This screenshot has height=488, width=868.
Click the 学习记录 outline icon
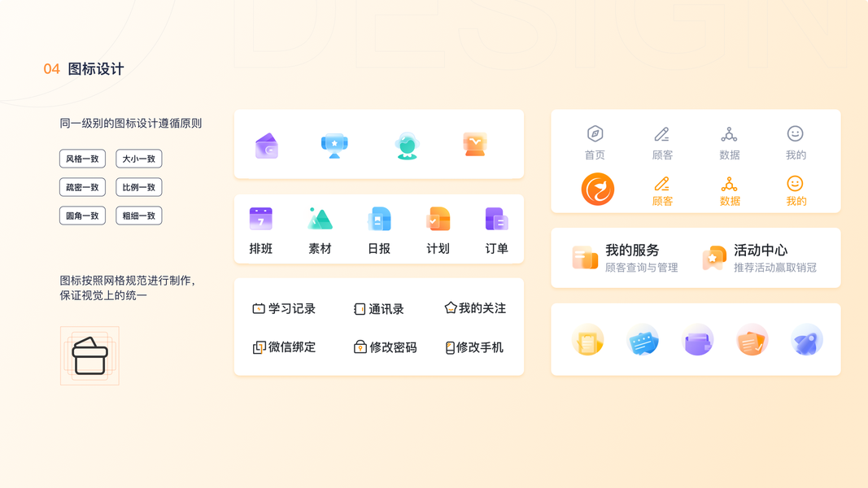tap(259, 308)
